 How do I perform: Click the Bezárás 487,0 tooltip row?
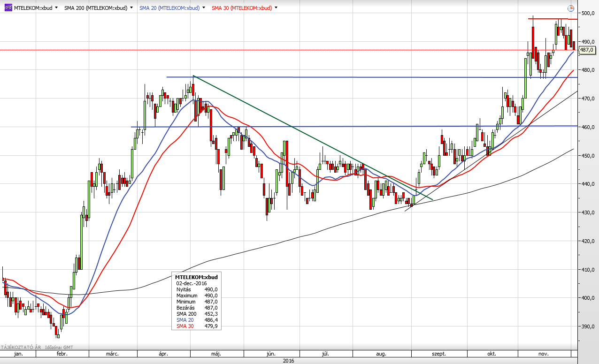point(197,308)
